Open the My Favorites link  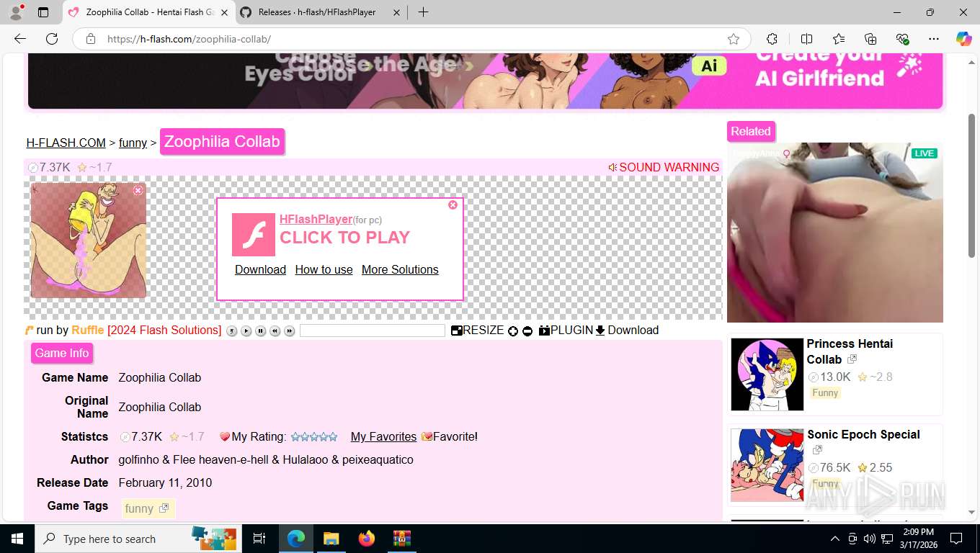tap(383, 436)
